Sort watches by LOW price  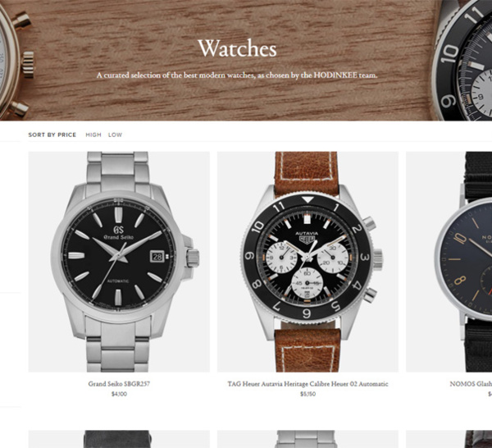[115, 135]
